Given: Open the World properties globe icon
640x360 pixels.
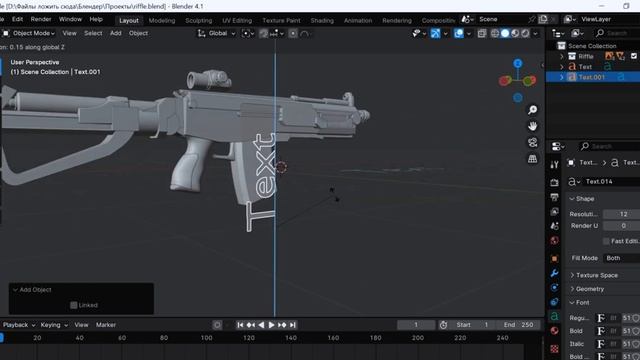Looking at the screenshot, I should 554,240.
